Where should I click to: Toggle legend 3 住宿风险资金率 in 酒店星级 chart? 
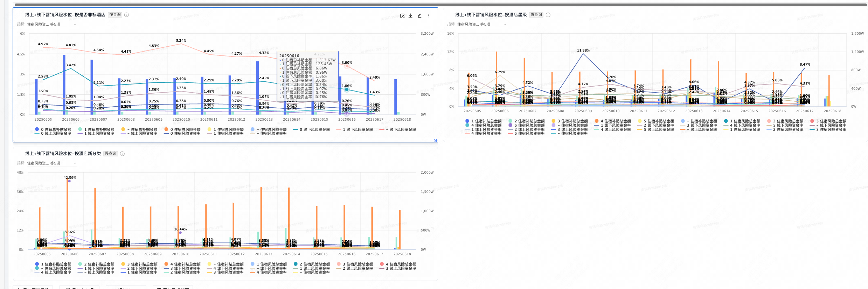pyautogui.click(x=828, y=129)
